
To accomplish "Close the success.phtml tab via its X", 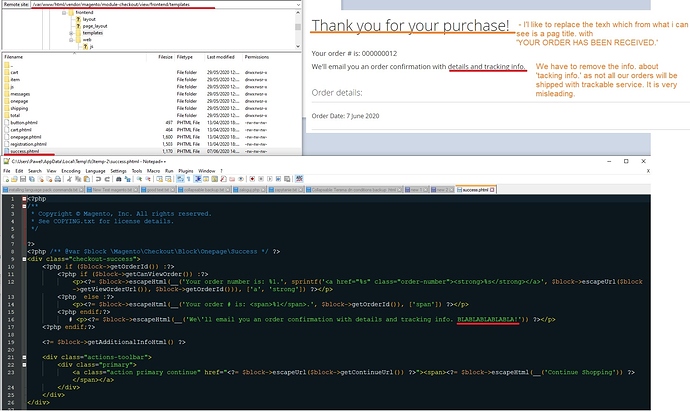I will point(492,190).
